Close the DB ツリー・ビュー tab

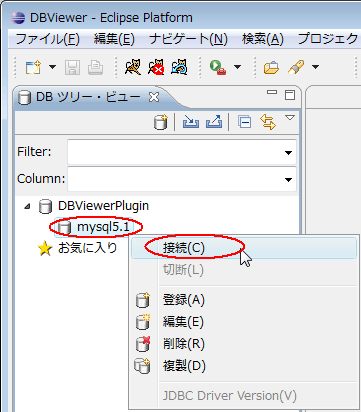pyautogui.click(x=154, y=97)
